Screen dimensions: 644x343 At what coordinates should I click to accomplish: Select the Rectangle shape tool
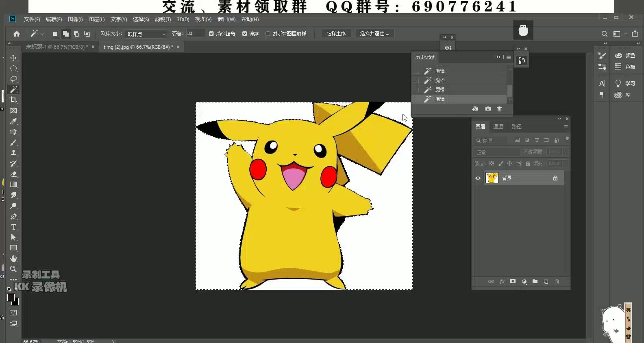point(13,248)
